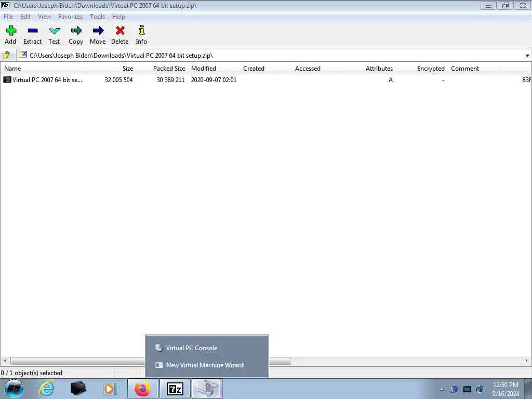Open the Help menu
The image size is (532, 399).
tap(119, 17)
